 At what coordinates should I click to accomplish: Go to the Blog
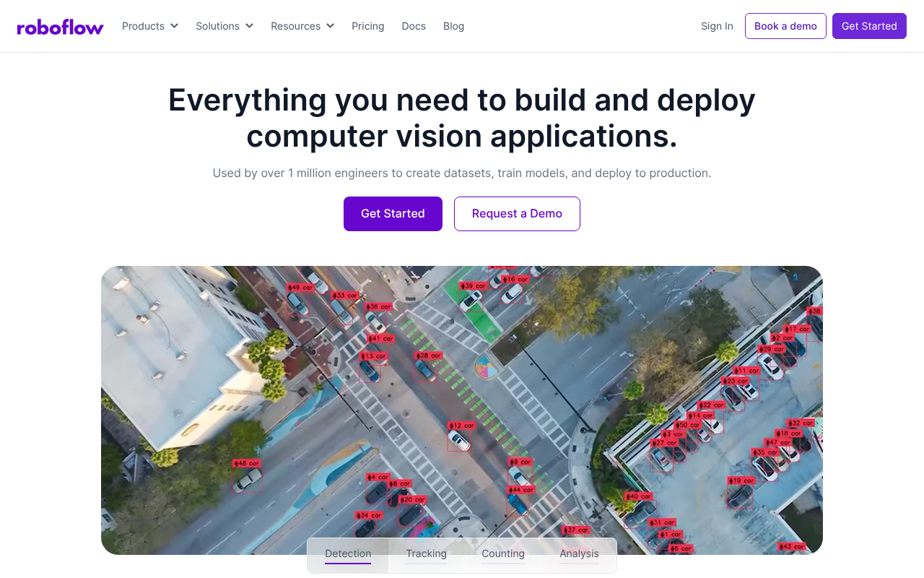[453, 26]
